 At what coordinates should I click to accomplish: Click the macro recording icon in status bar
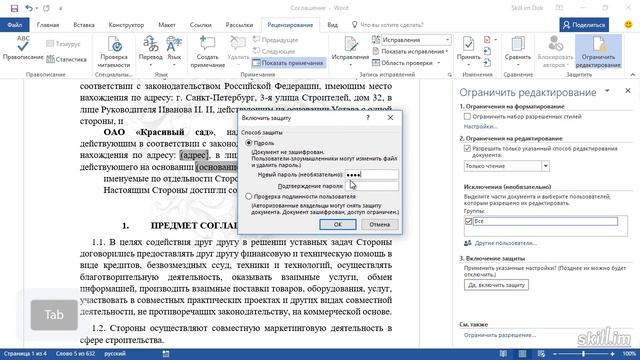tap(166, 354)
